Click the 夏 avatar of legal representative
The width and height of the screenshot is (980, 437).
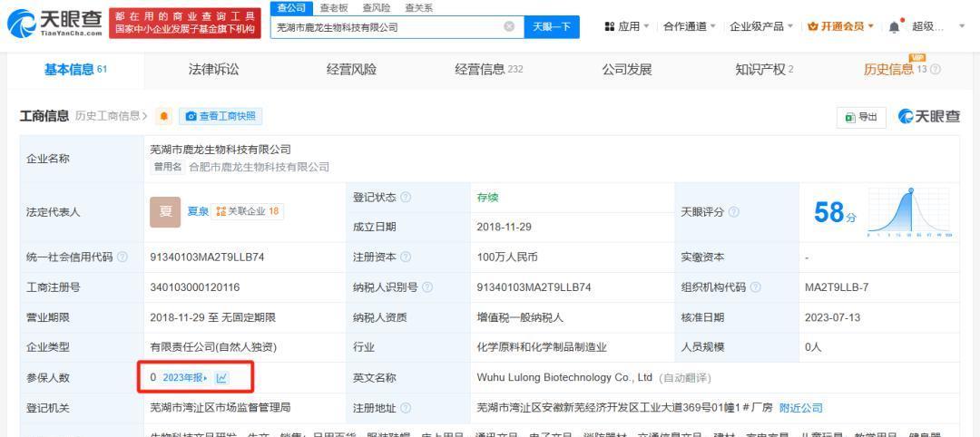[x=165, y=212]
